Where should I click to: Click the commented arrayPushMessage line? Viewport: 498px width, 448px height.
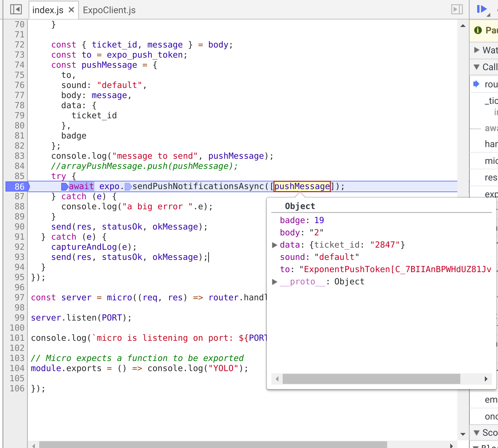pos(144,166)
